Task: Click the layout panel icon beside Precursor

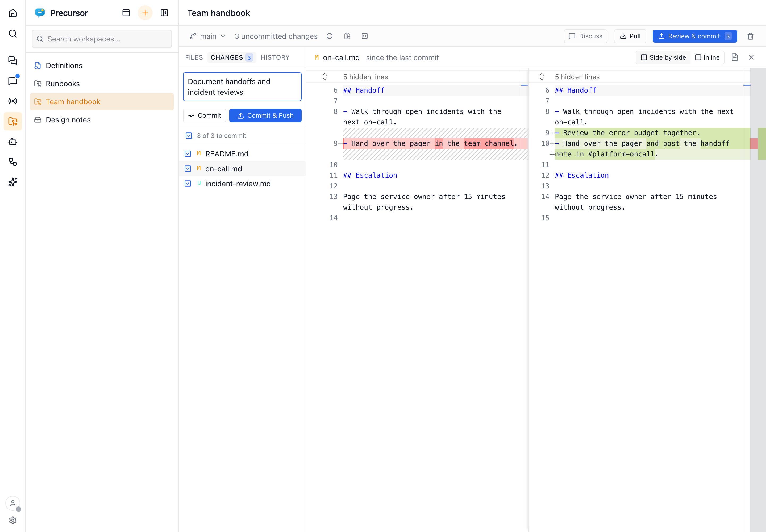Action: [126, 13]
